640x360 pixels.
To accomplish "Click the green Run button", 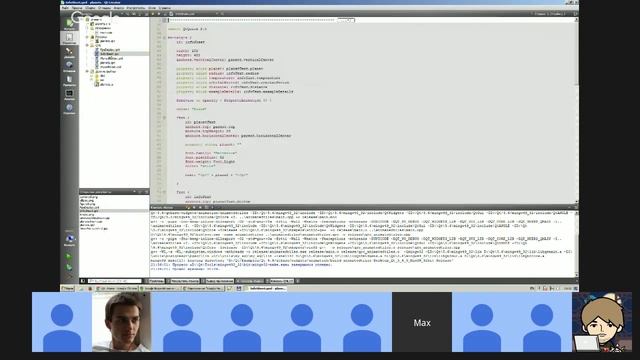I will (69, 256).
